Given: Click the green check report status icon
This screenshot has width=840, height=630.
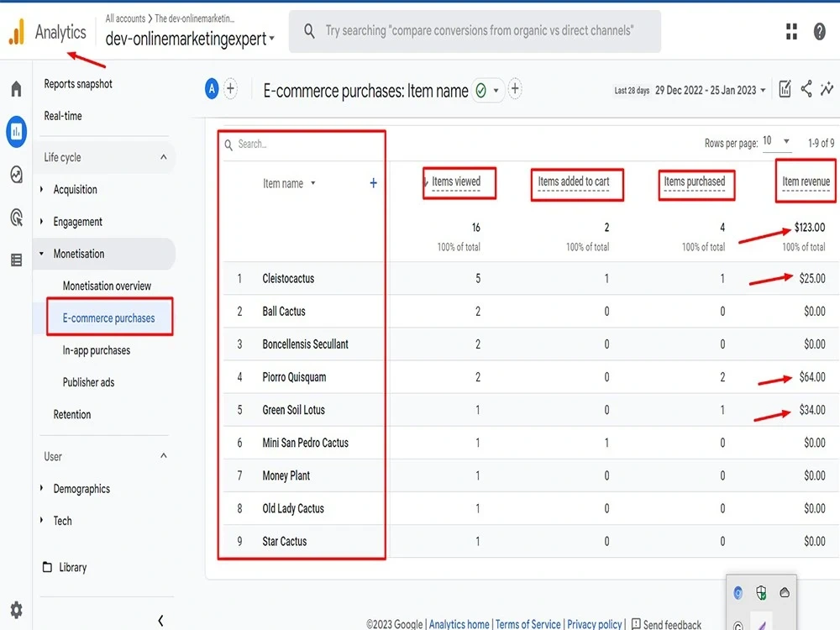Looking at the screenshot, I should point(481,91).
